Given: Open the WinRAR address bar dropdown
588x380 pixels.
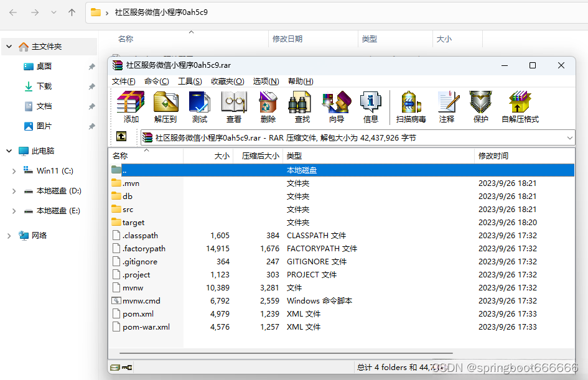Looking at the screenshot, I should [569, 138].
